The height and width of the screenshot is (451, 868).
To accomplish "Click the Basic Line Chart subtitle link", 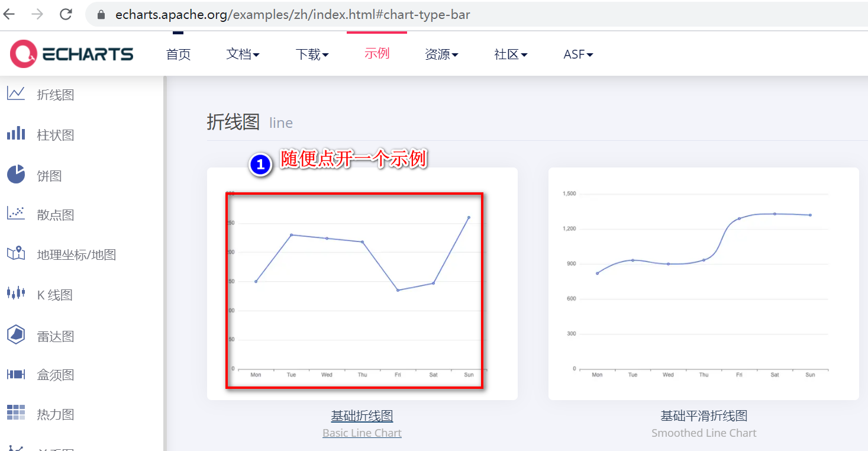I will pyautogui.click(x=362, y=433).
